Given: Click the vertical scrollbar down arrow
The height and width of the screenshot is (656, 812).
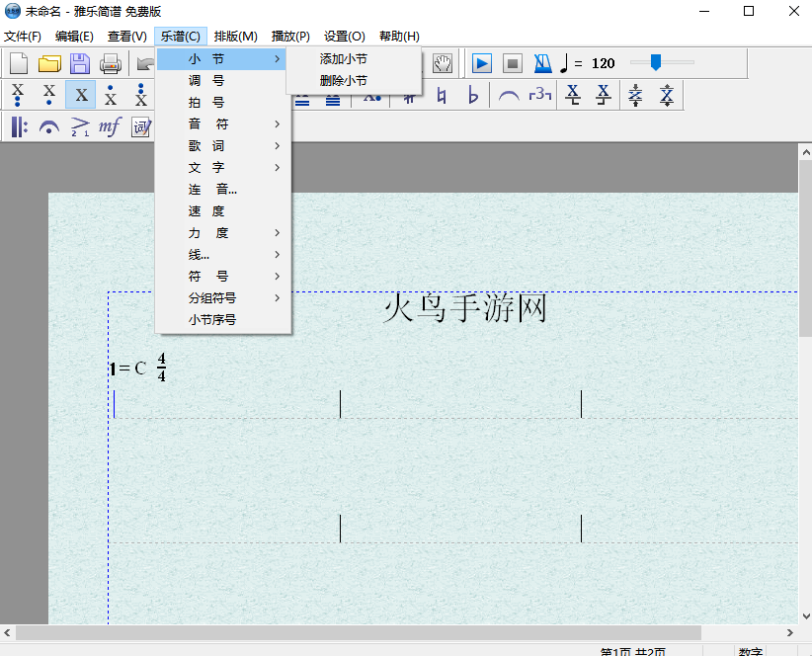Looking at the screenshot, I should 806,616.
